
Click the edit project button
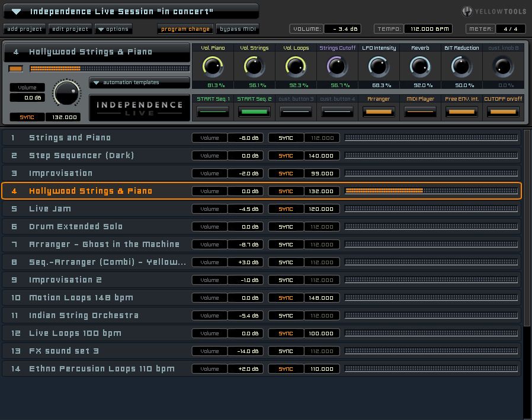pos(70,29)
